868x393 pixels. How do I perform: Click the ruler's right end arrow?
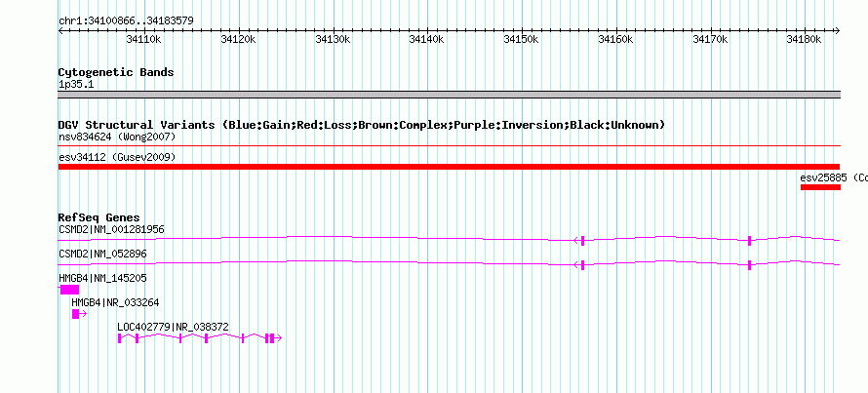[x=837, y=30]
